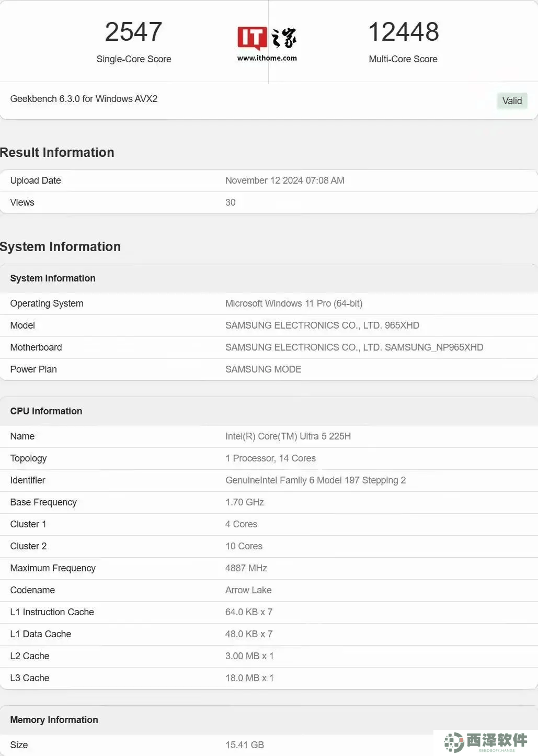Click the Microsoft Windows 11 Pro operating system value
538x756 pixels.
pyautogui.click(x=293, y=303)
